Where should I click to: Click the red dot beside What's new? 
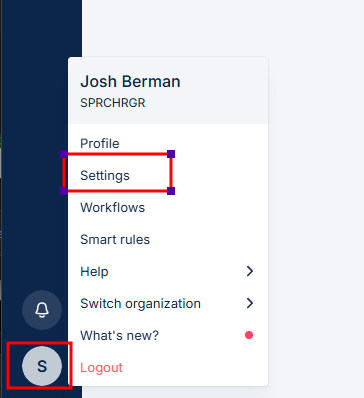pos(249,335)
